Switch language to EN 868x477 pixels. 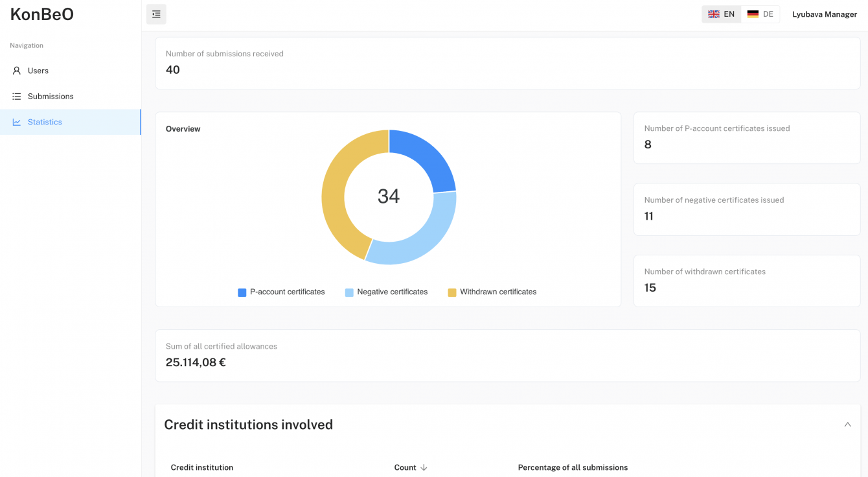click(x=722, y=14)
